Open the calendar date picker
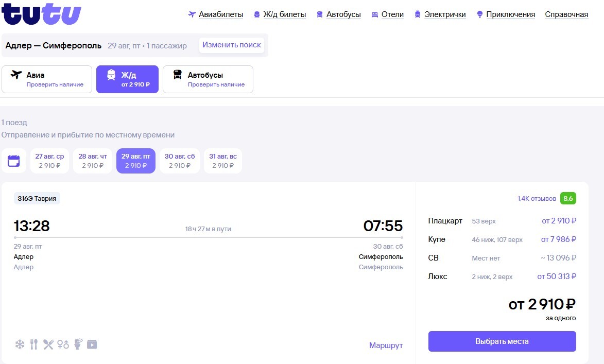604x364 pixels. (x=13, y=161)
